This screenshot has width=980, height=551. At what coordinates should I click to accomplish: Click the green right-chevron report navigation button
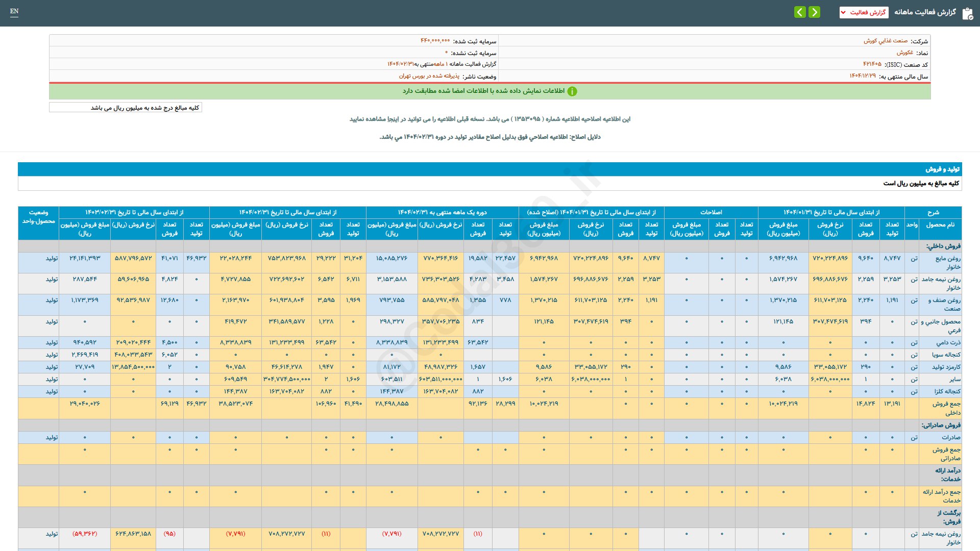(815, 12)
